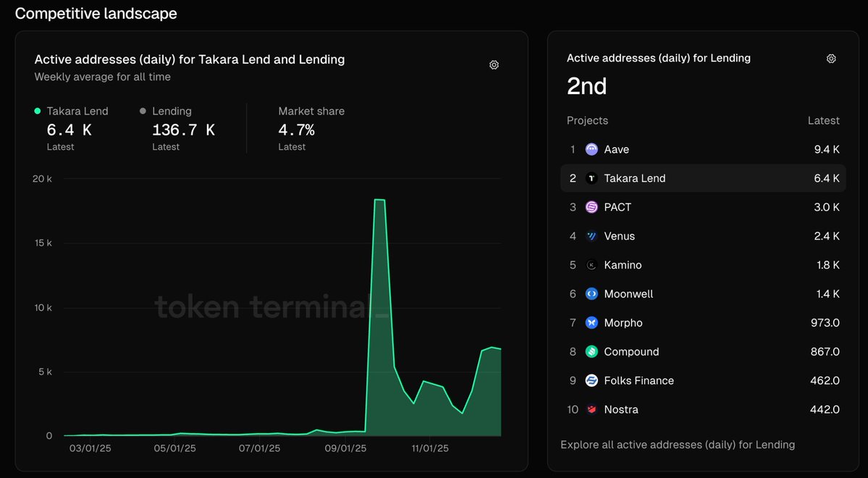
Task: Click the Aave project logo icon
Action: [x=591, y=149]
